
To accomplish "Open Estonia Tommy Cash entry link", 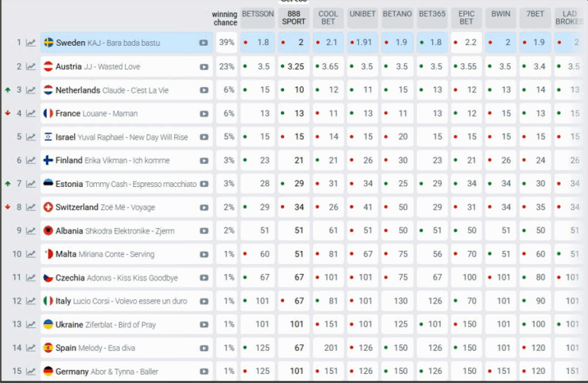I will point(126,184).
